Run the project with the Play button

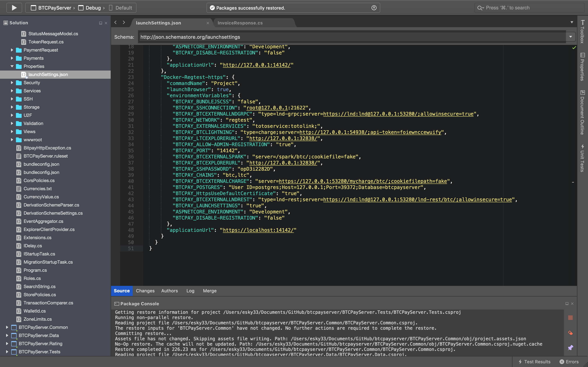click(14, 8)
